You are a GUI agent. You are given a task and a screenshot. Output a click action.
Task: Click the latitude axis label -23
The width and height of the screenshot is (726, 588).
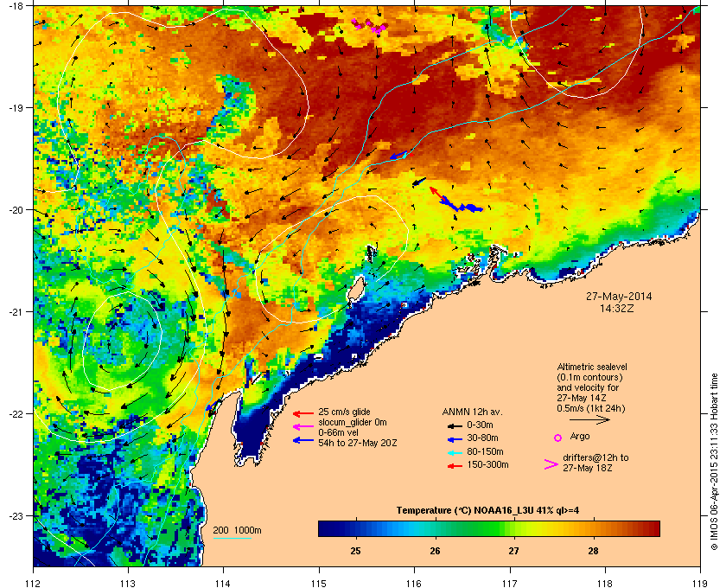point(15,515)
